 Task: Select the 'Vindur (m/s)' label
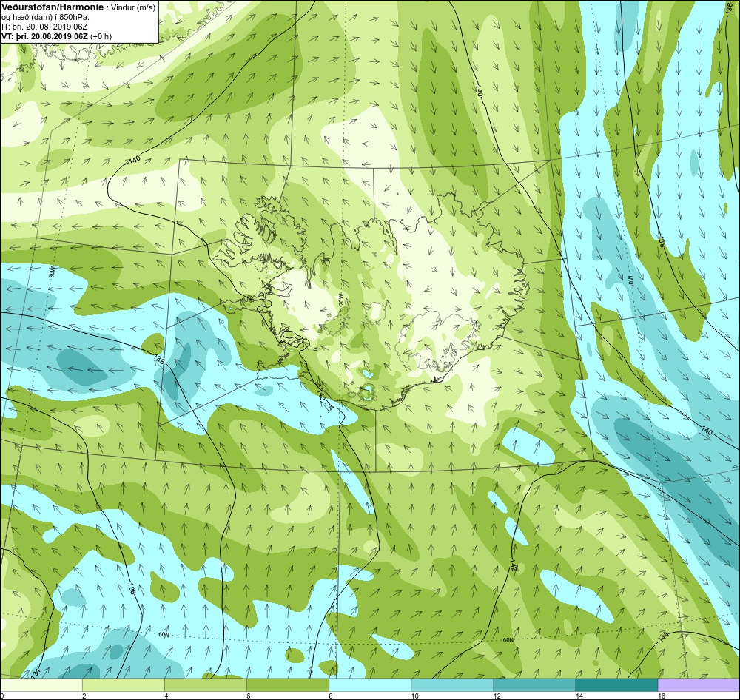pos(132,7)
